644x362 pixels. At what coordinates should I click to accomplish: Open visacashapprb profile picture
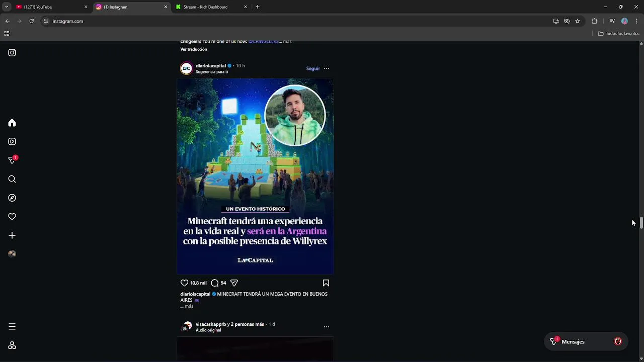point(187,327)
